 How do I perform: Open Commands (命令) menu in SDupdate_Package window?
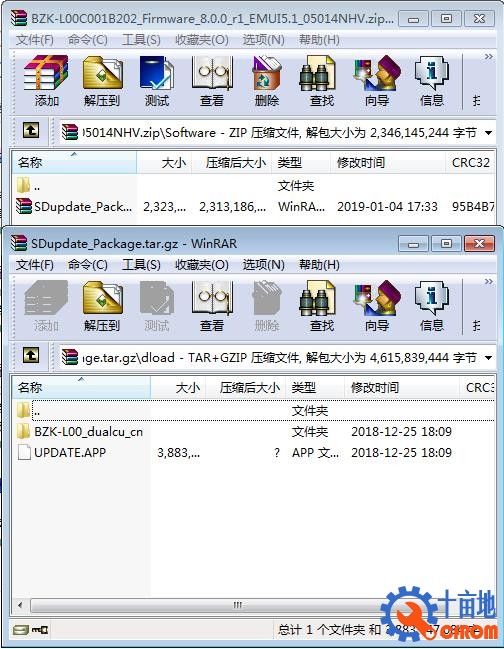(x=88, y=265)
